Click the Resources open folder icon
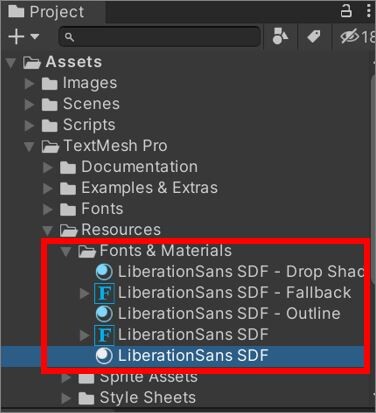The height and width of the screenshot is (413, 376). [68, 230]
